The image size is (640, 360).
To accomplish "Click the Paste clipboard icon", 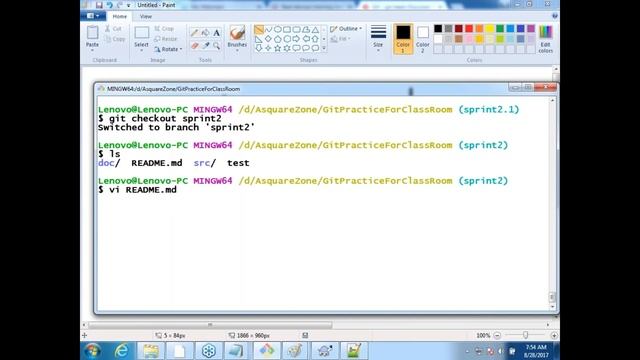I will 93,32.
